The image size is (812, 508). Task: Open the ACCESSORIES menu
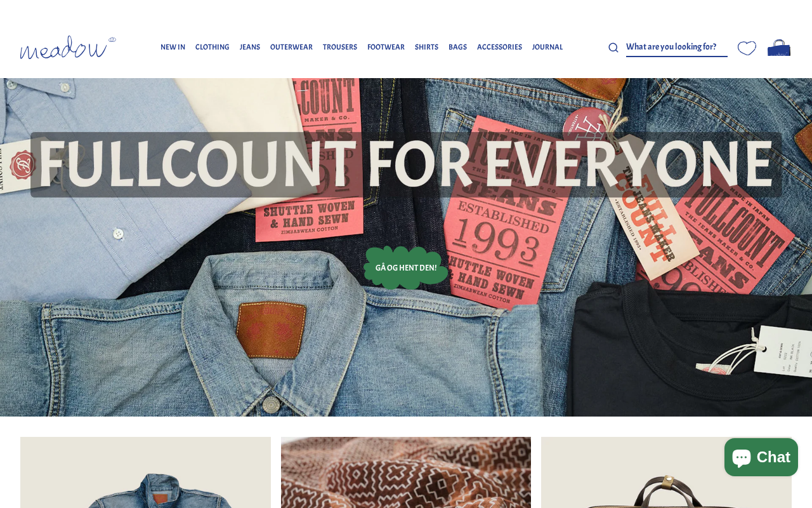click(499, 48)
